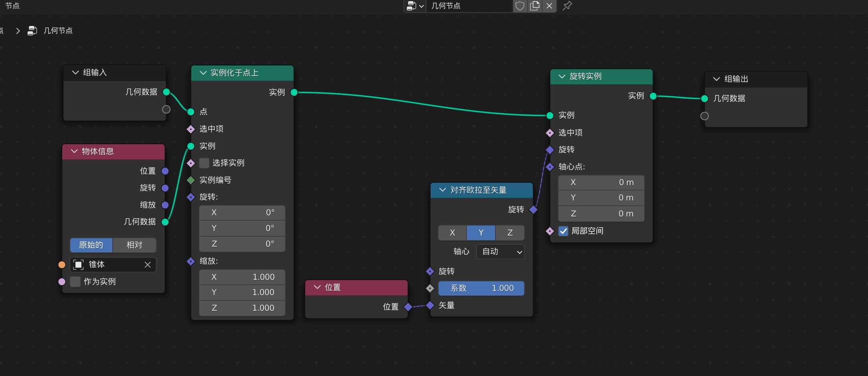This screenshot has height=376, width=868.
Task: Select the Y axis in 对齐欧拉至矢量
Action: tap(481, 233)
